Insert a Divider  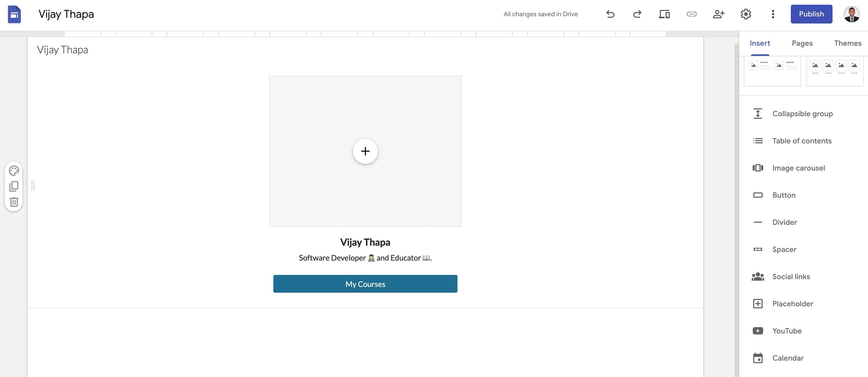pyautogui.click(x=803, y=222)
